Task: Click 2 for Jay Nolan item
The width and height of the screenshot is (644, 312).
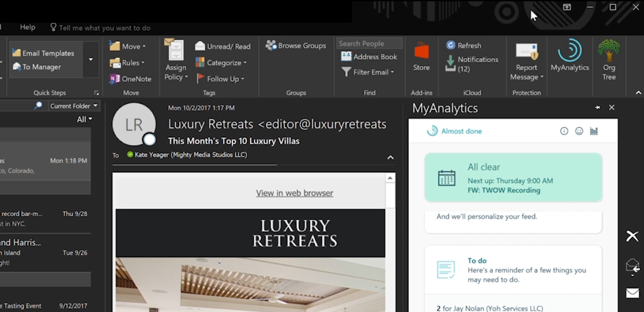Action: tap(490, 308)
